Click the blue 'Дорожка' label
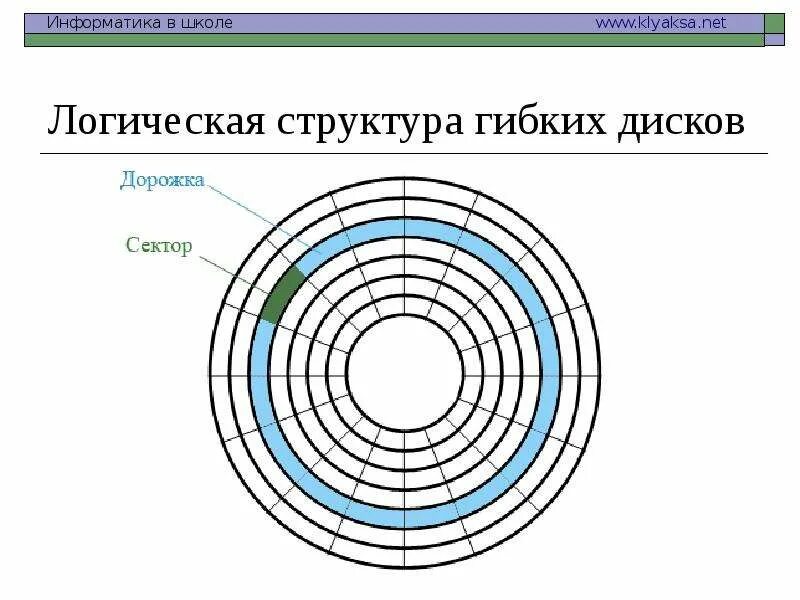 [162, 180]
